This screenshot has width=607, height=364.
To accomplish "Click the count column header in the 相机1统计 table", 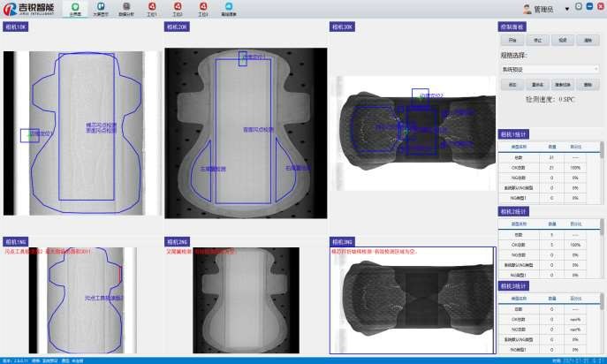I will click(551, 147).
